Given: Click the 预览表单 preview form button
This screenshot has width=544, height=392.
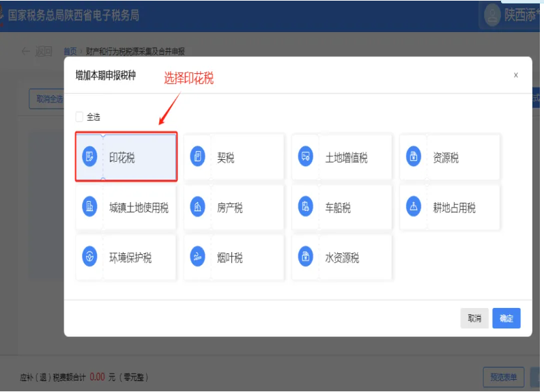Looking at the screenshot, I should pos(503,376).
